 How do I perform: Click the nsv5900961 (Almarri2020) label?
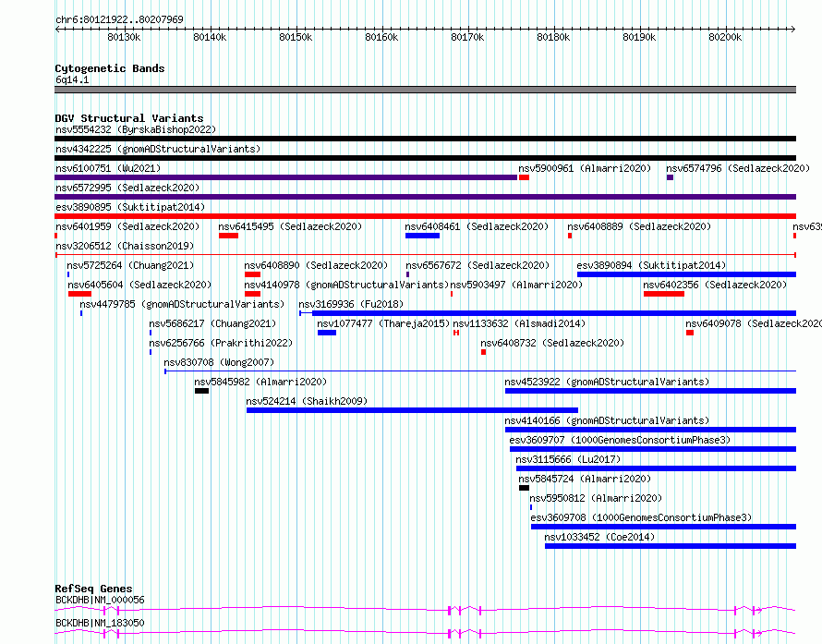pos(585,168)
